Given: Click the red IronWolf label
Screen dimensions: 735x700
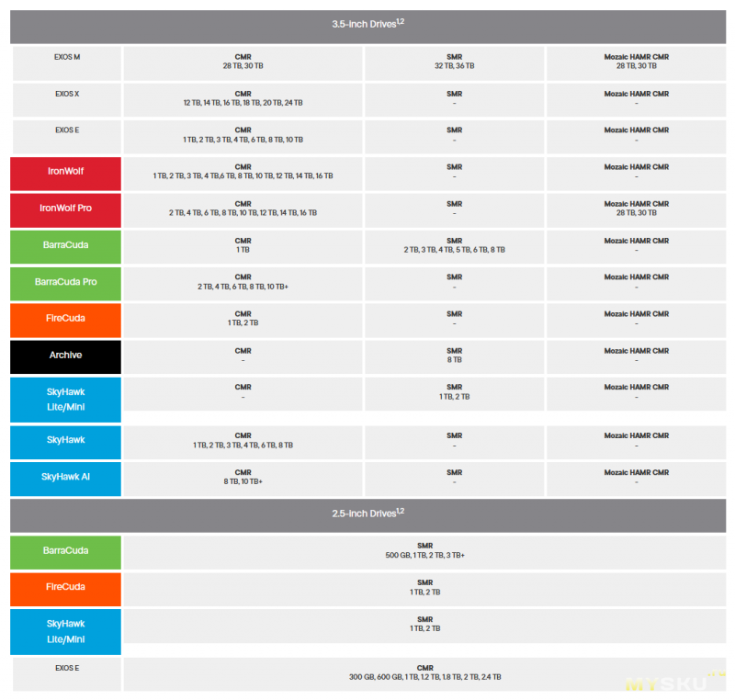Looking at the screenshot, I should point(65,172).
